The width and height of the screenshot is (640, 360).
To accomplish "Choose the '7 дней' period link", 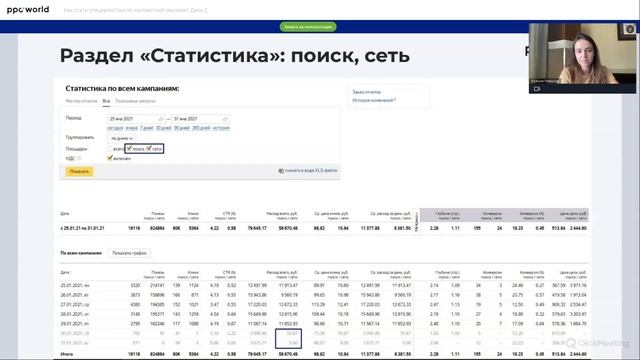I will click(x=146, y=128).
